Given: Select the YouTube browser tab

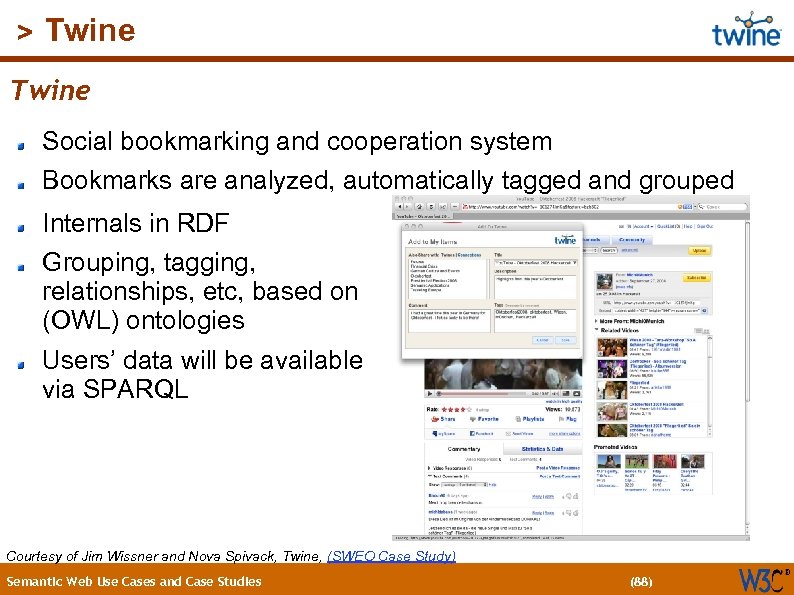Looking at the screenshot, I should (x=423, y=216).
